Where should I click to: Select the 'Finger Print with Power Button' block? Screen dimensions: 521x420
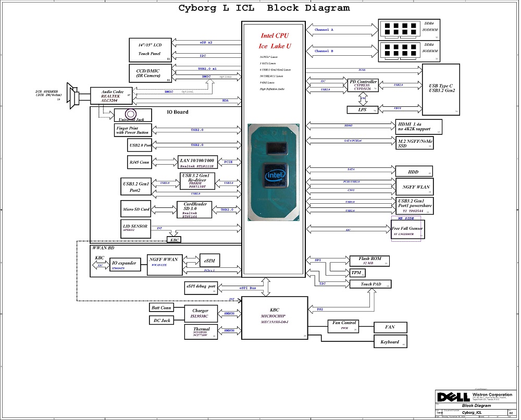tap(133, 130)
